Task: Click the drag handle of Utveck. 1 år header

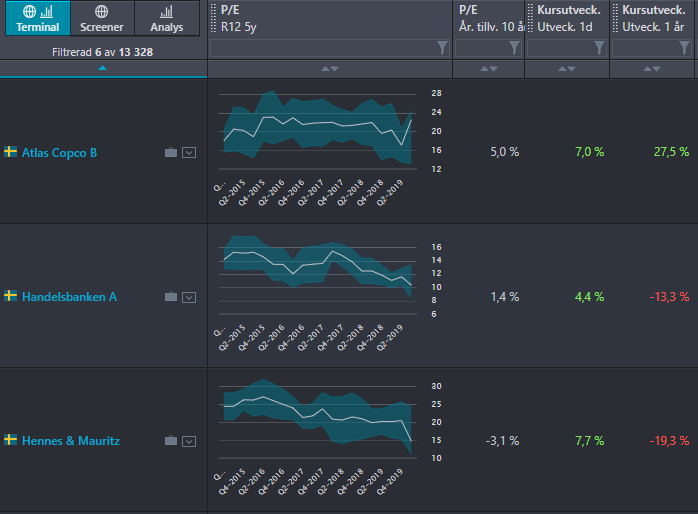Action: [x=616, y=18]
